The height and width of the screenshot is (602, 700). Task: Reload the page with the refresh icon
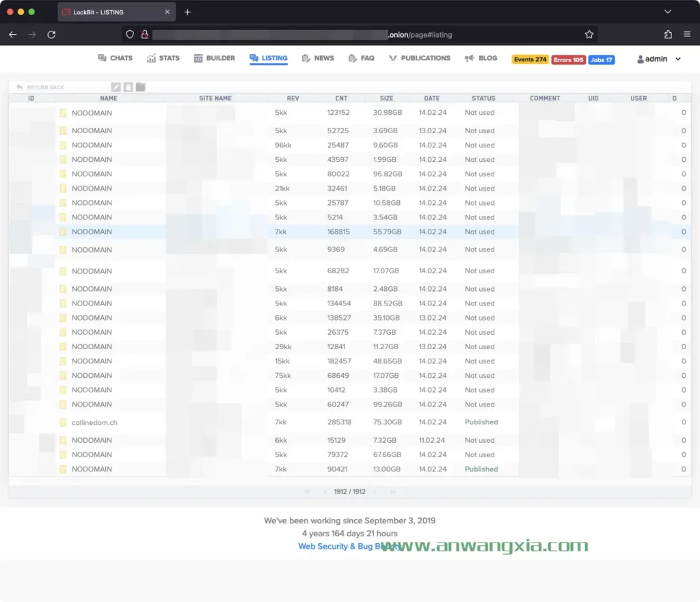(51, 35)
